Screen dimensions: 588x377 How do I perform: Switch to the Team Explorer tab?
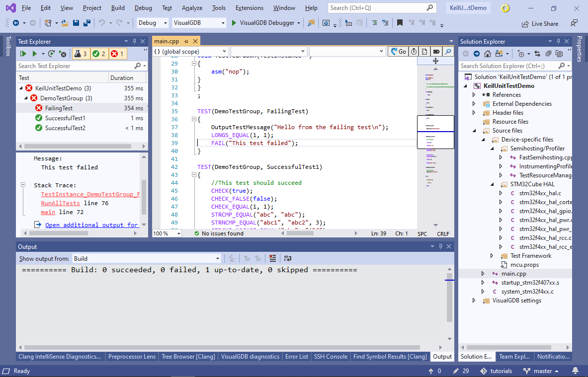pyautogui.click(x=514, y=357)
